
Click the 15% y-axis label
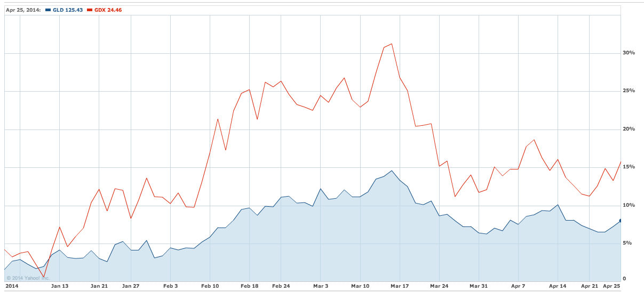pyautogui.click(x=629, y=167)
